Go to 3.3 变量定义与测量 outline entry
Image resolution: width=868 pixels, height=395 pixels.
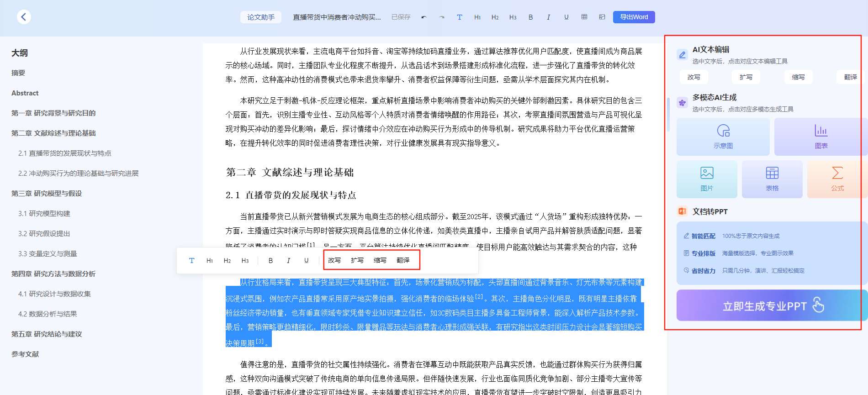pyautogui.click(x=48, y=253)
